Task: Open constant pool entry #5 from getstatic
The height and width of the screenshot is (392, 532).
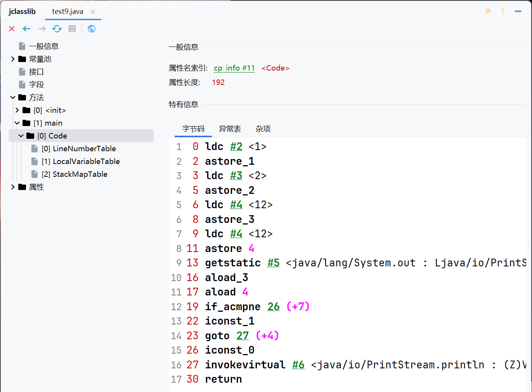Action: [x=273, y=262]
